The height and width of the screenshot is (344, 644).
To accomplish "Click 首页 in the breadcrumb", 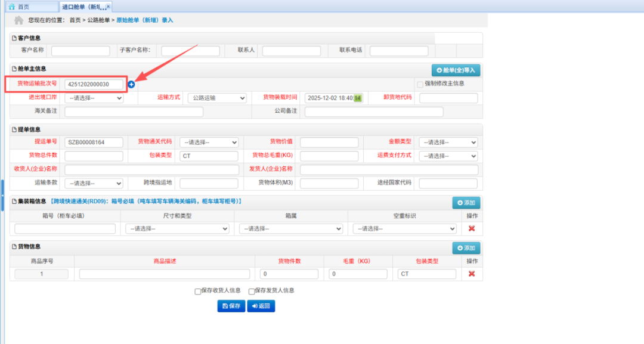I will pyautogui.click(x=75, y=20).
